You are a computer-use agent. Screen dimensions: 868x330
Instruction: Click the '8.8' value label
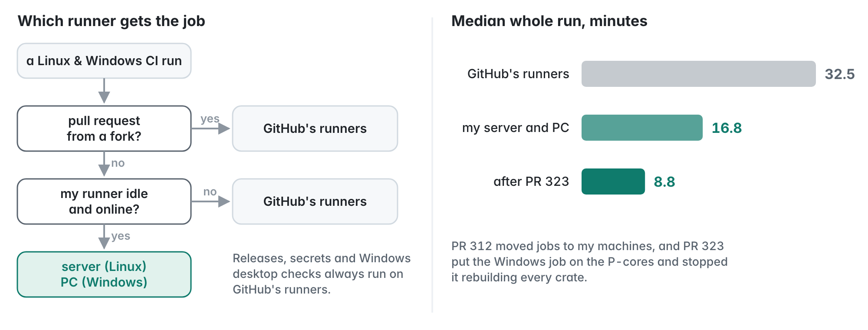(x=664, y=182)
